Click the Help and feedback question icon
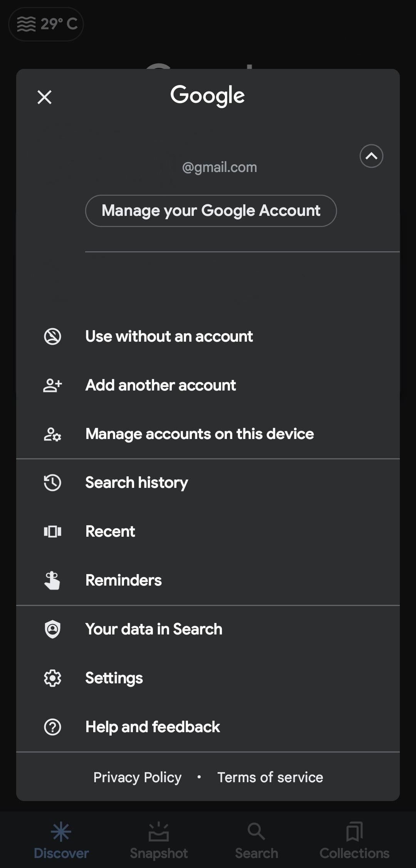 [52, 727]
